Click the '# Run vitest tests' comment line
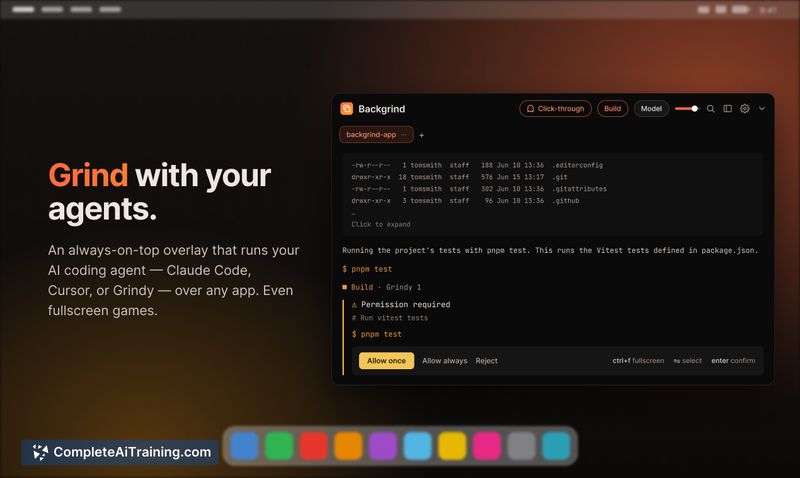 point(390,318)
